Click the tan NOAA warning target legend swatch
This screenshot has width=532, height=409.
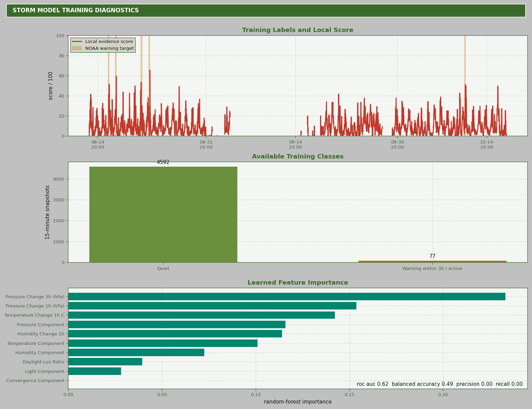point(77,48)
